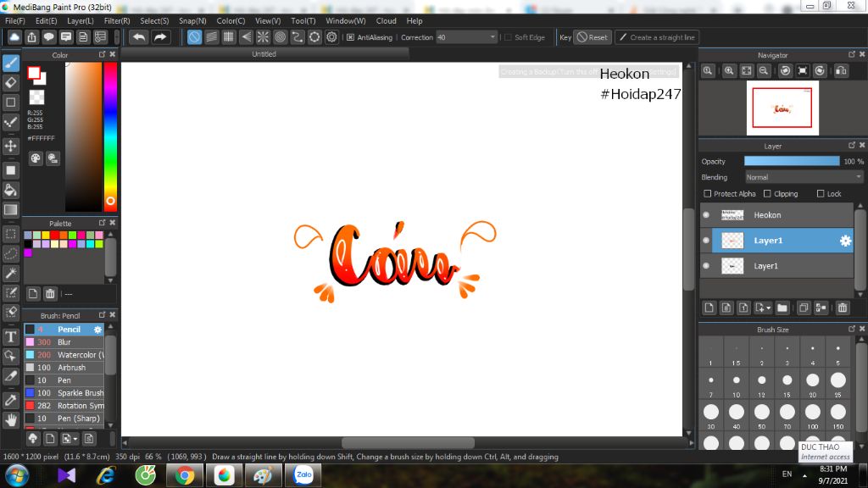Open the File menu
Image resolution: width=868 pixels, height=488 pixels.
(15, 21)
